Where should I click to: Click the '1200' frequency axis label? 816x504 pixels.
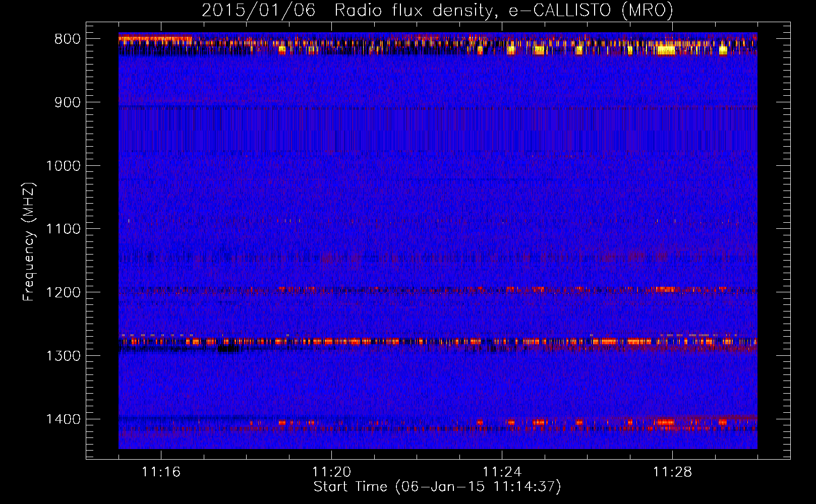pos(63,293)
